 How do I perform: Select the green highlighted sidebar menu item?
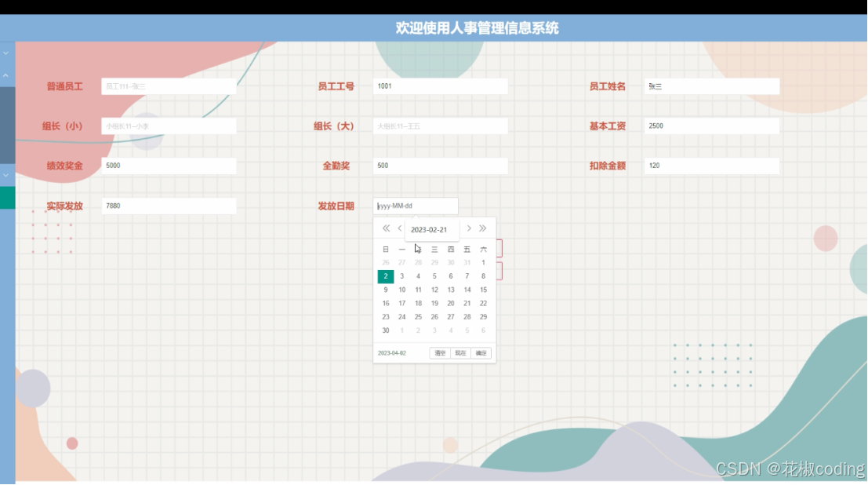7,198
